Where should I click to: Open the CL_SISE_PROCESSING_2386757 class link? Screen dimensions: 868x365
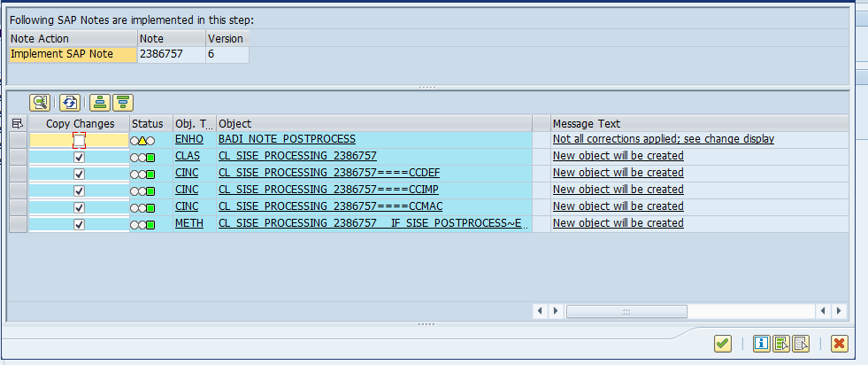click(x=298, y=156)
